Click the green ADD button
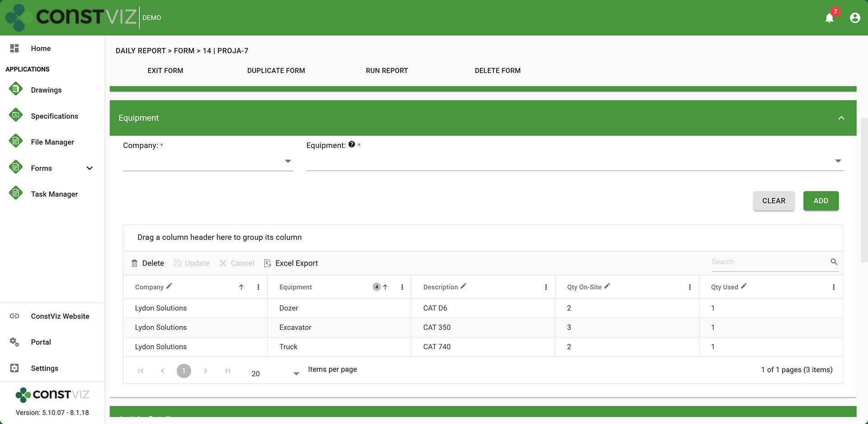Image resolution: width=868 pixels, height=424 pixels. pyautogui.click(x=821, y=201)
